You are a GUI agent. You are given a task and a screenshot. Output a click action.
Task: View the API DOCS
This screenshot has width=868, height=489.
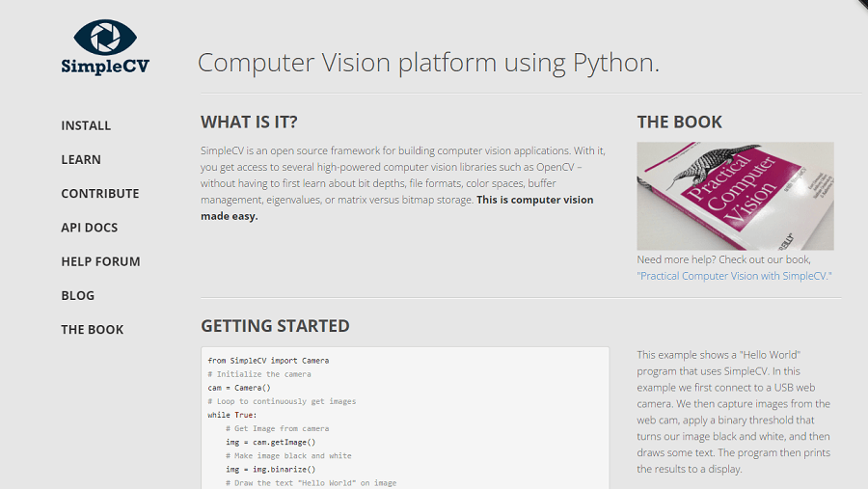(89, 228)
